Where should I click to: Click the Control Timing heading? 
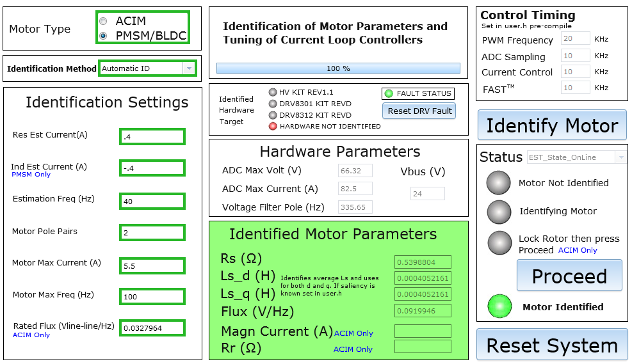[x=528, y=15]
